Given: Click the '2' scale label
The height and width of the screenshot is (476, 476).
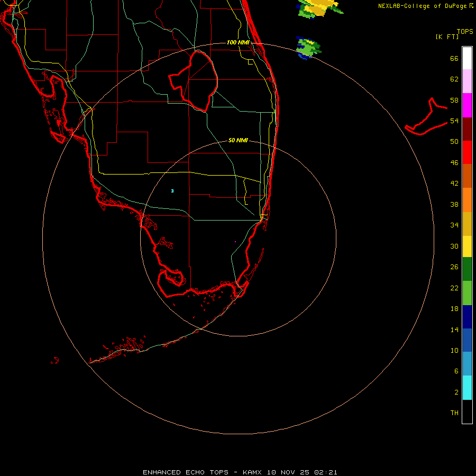Looking at the screenshot, I should [456, 392].
